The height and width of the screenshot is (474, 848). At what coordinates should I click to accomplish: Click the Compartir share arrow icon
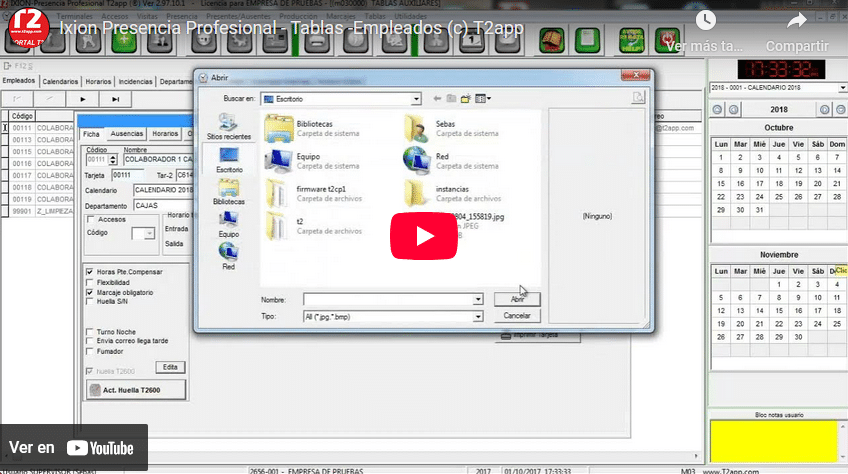[797, 21]
